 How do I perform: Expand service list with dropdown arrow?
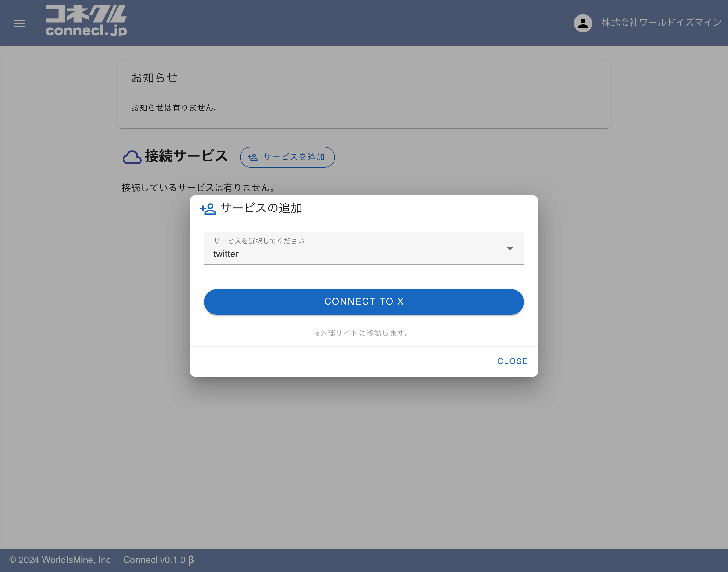(510, 249)
